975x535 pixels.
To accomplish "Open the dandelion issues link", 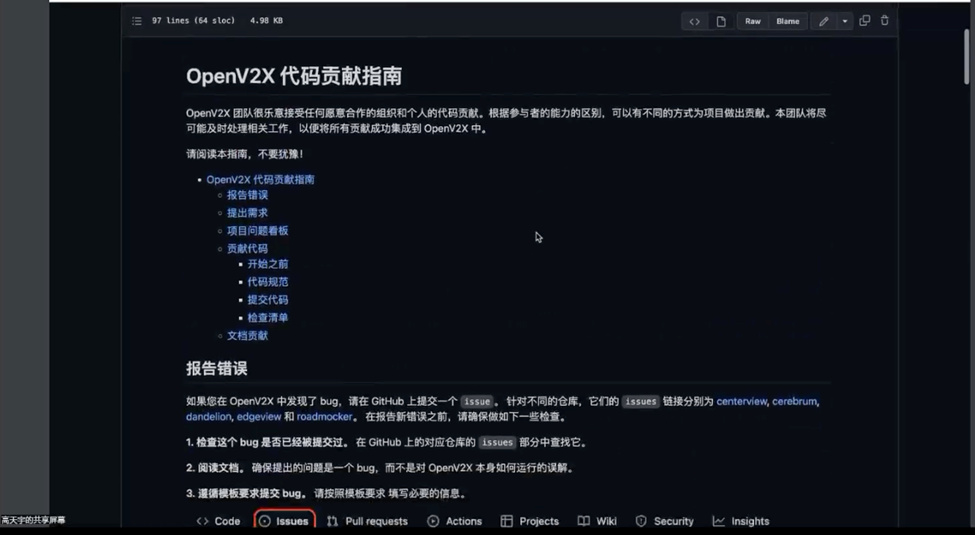I will pyautogui.click(x=208, y=417).
